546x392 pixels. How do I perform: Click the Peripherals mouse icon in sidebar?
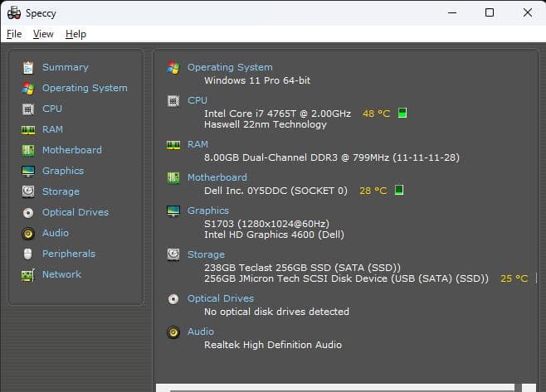tap(28, 254)
